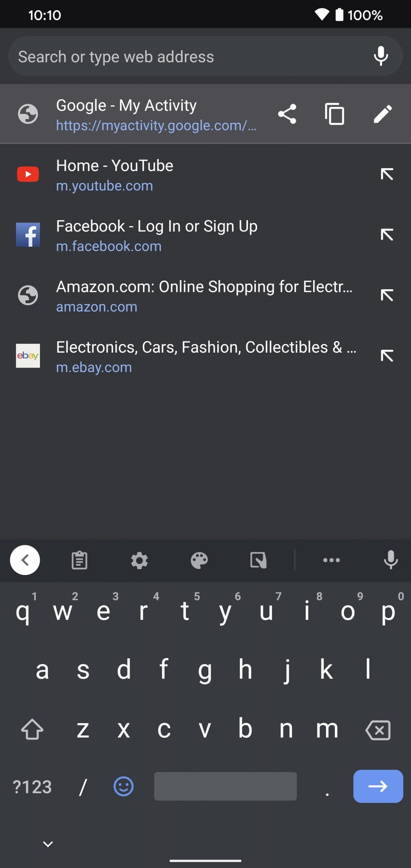Viewport: 411px width, 868px height.
Task: Expand more keyboard options (three dots)
Action: (331, 560)
